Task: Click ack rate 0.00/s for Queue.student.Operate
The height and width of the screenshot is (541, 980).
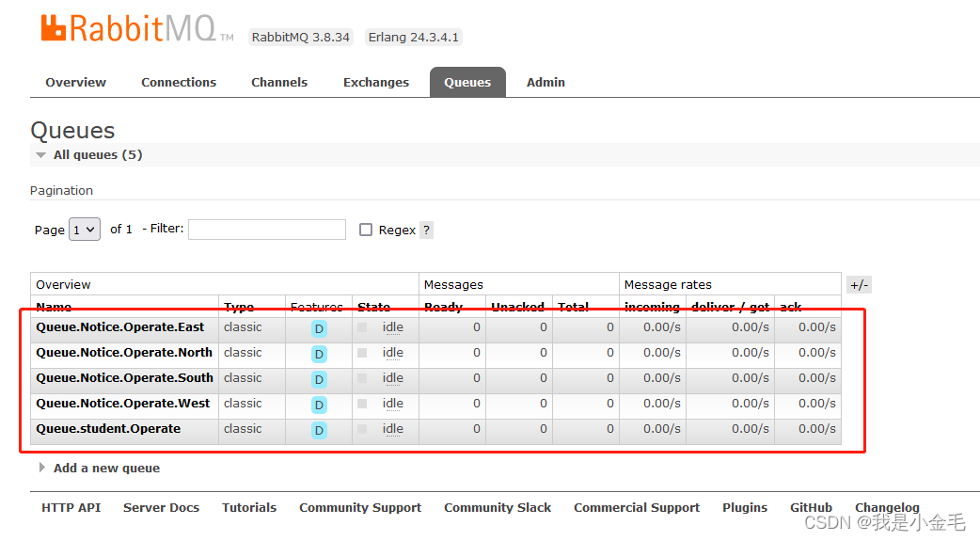Action: pos(817,428)
